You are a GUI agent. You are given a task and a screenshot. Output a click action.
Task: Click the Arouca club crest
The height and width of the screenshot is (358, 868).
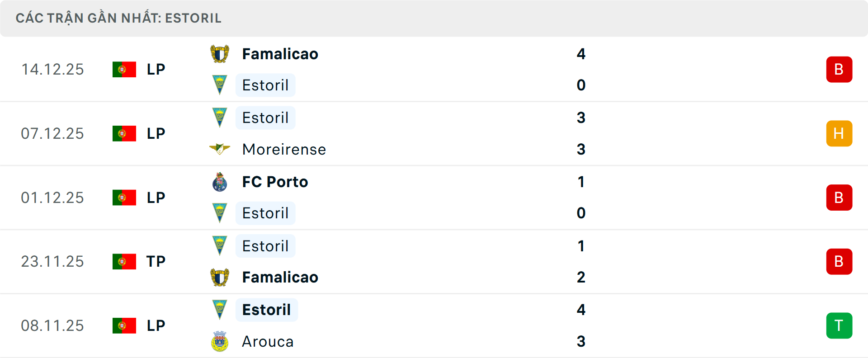coord(220,341)
